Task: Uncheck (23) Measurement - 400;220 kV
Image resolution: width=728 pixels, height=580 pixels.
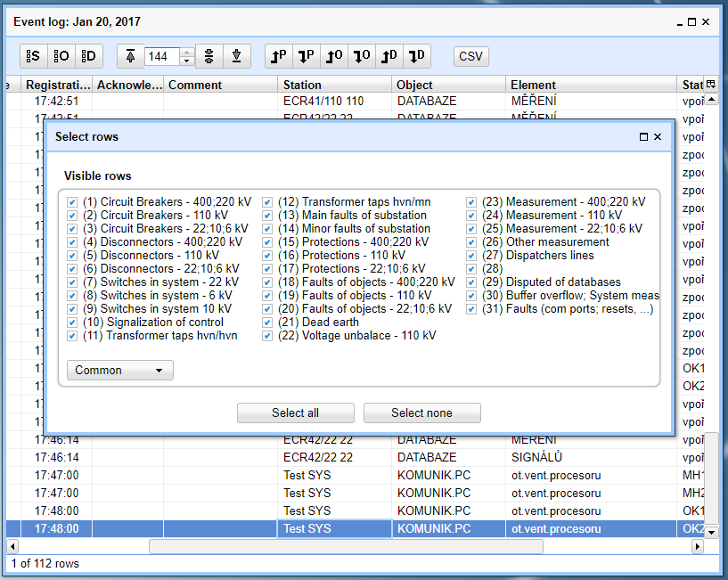Action: (x=471, y=202)
